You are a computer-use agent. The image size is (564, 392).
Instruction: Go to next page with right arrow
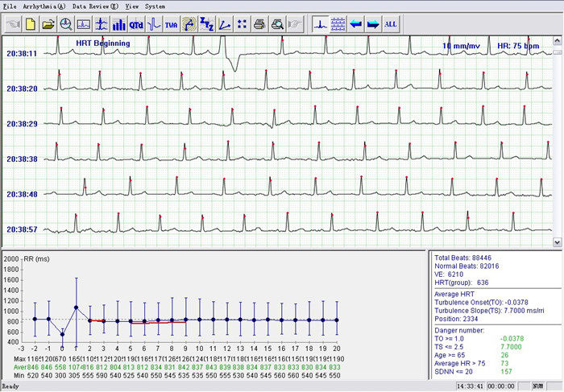tap(373, 24)
